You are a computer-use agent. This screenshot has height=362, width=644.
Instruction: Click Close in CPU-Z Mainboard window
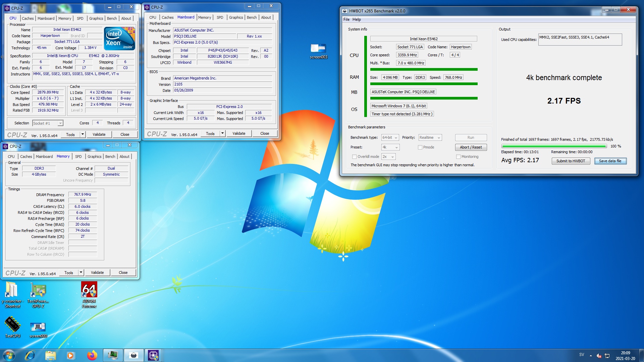tap(265, 133)
